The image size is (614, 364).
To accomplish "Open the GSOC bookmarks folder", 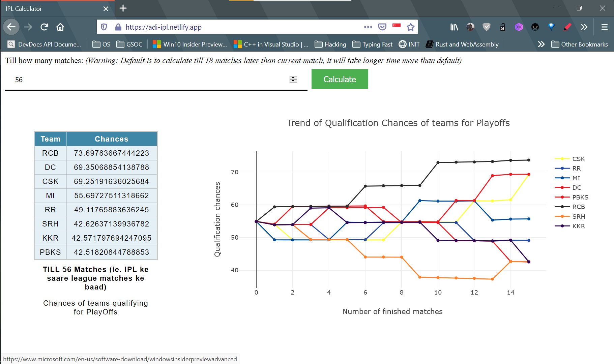I will (129, 44).
